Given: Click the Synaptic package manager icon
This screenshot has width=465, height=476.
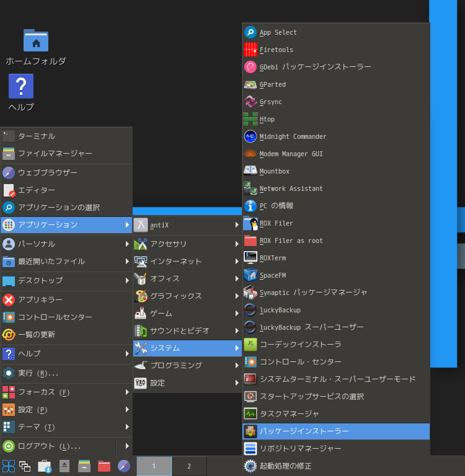Looking at the screenshot, I should (250, 293).
